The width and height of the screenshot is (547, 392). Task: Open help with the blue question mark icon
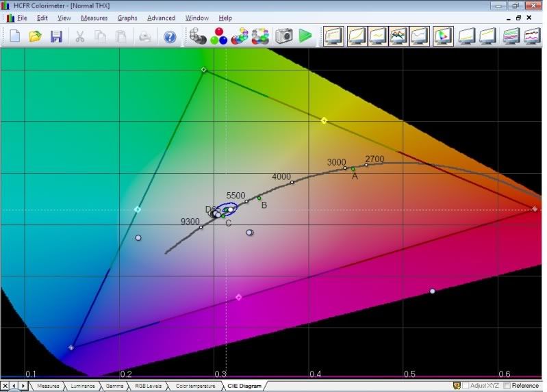[170, 37]
